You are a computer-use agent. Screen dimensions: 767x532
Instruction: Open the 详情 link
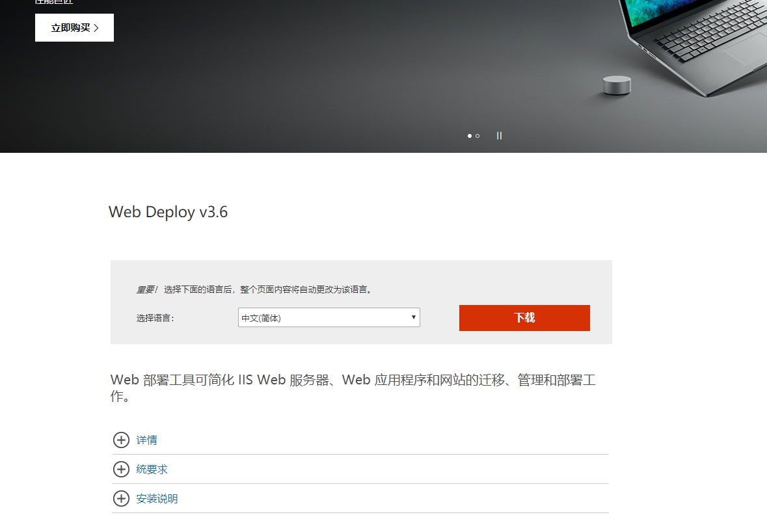point(147,440)
